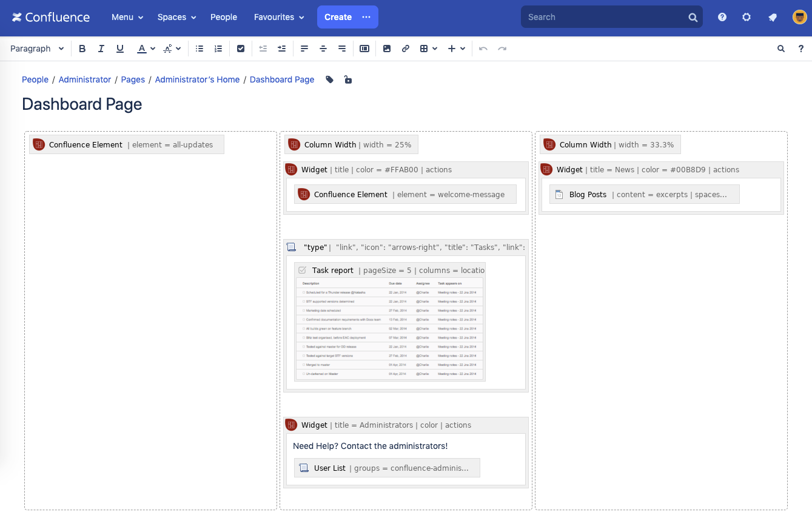Image resolution: width=812 pixels, height=526 pixels.
Task: Toggle italic formatting
Action: (101, 49)
